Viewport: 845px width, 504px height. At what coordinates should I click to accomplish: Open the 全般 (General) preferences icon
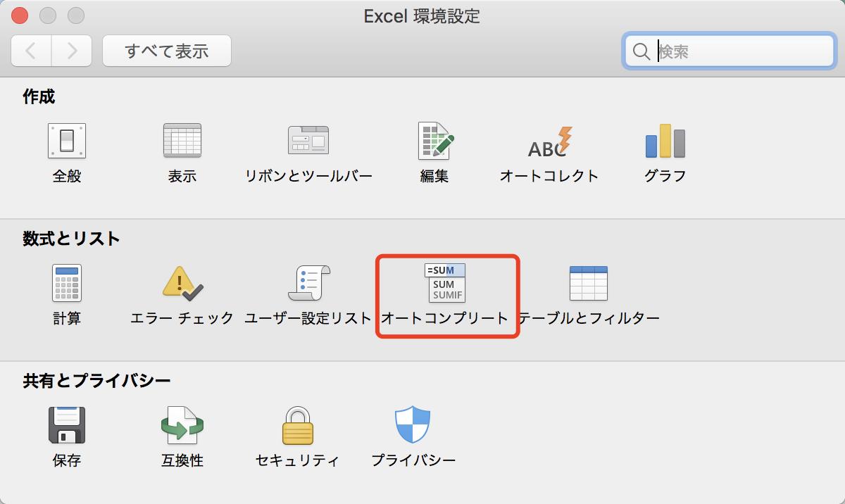click(x=67, y=141)
